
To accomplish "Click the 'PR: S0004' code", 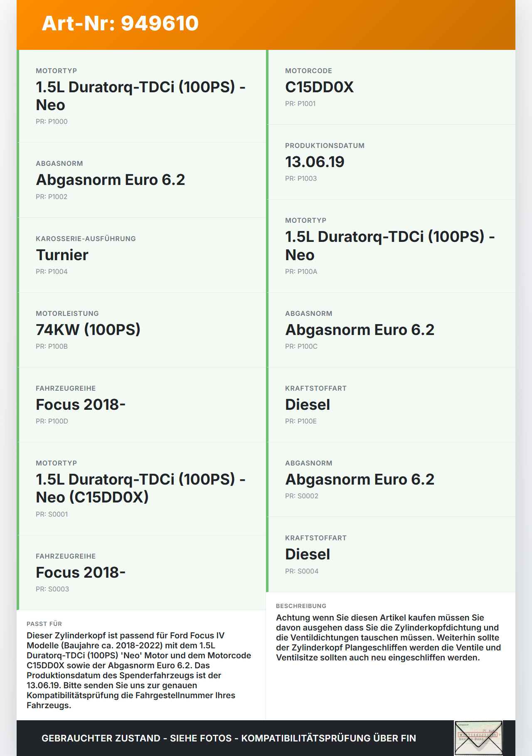I will (302, 571).
